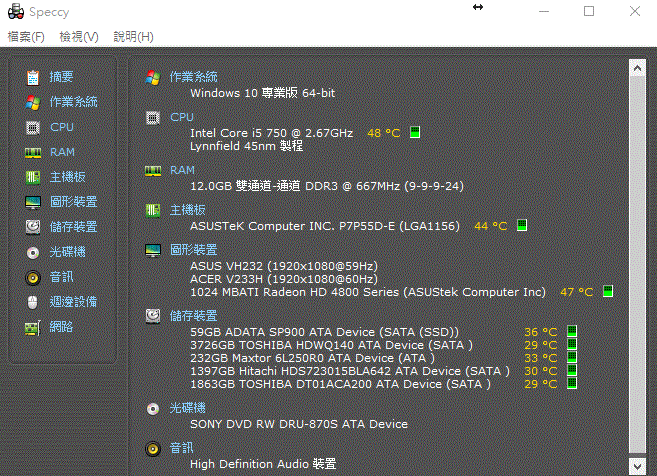Click the disc icon beside summary 光碟機 heading
This screenshot has width=657, height=476.
[x=153, y=409]
